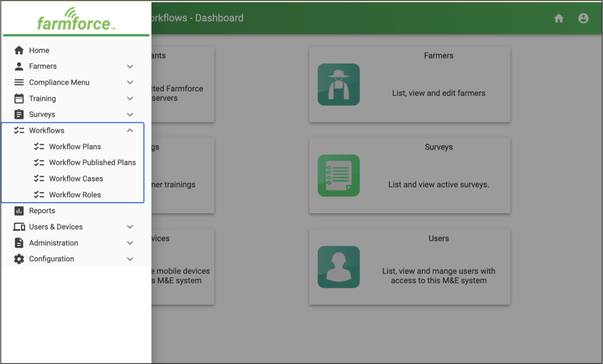The width and height of the screenshot is (603, 364).
Task: Expand the Administration menu
Action: click(x=130, y=243)
